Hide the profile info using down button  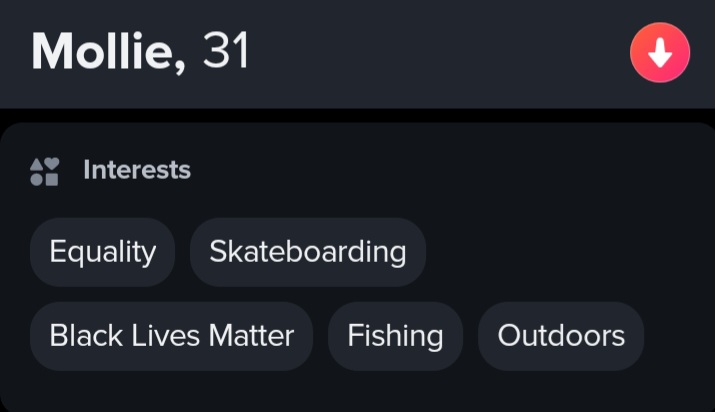pos(660,53)
